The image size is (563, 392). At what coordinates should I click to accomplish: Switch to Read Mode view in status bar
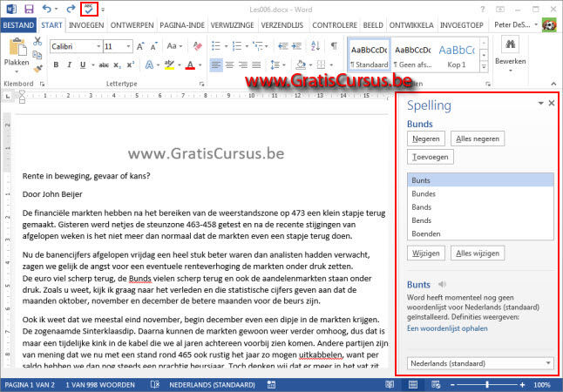point(390,384)
